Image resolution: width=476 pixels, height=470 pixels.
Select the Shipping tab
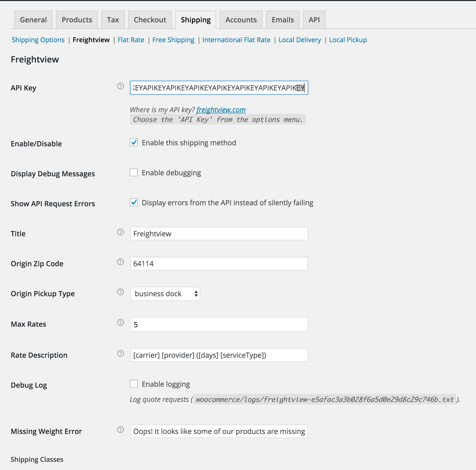point(196,20)
